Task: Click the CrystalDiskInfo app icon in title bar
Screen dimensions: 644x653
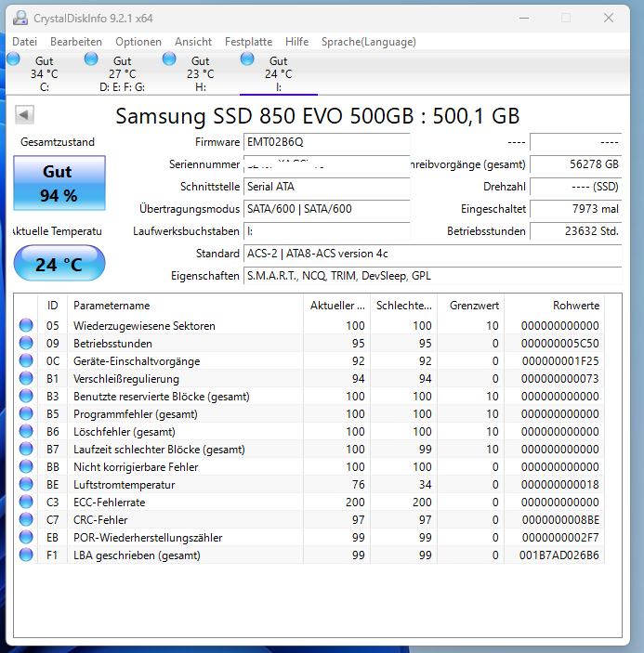Action: point(20,18)
